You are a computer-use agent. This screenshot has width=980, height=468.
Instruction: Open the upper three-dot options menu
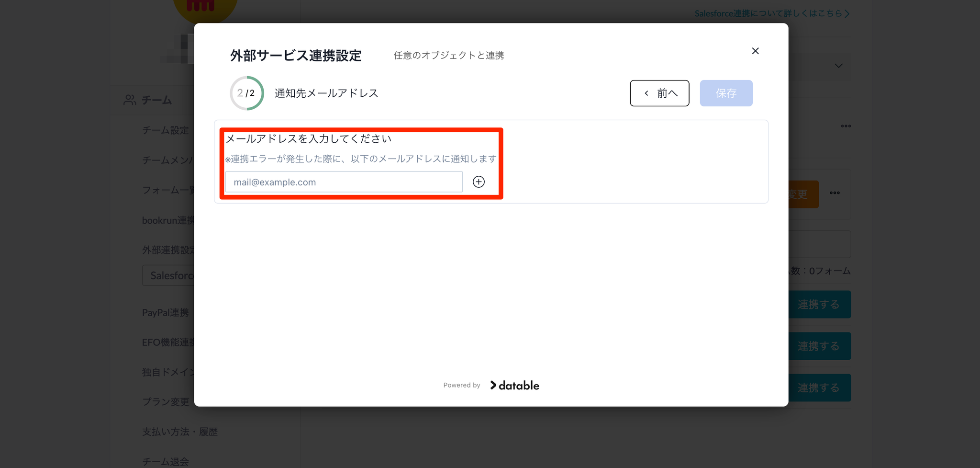[x=846, y=126]
